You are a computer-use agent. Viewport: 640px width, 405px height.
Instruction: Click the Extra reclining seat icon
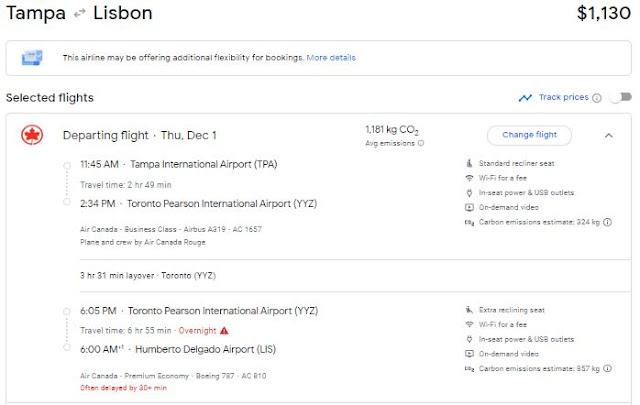[x=469, y=311]
